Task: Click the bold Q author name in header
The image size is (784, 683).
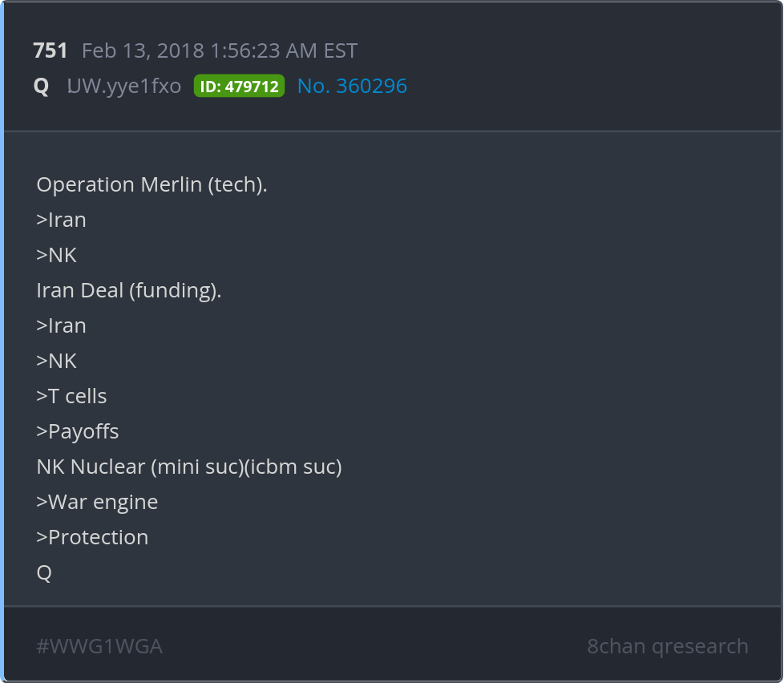Action: coord(41,87)
